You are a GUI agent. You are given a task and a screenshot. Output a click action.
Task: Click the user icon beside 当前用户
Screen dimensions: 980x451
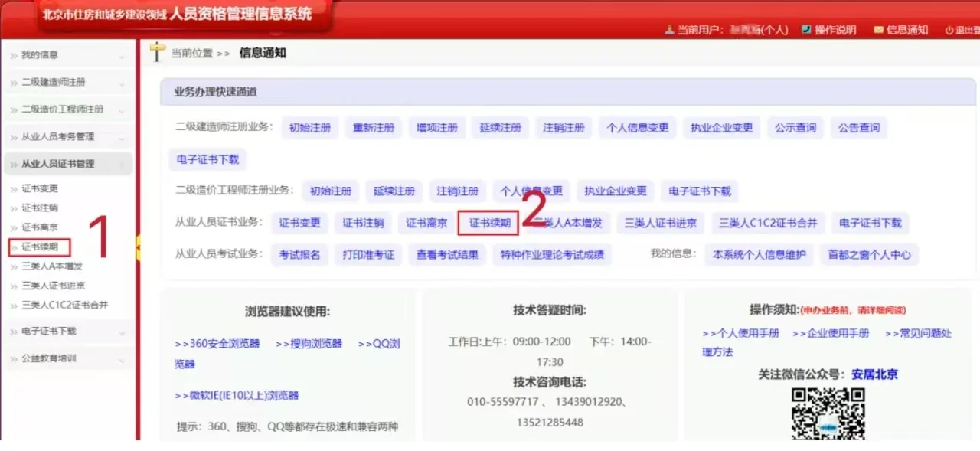click(x=669, y=31)
